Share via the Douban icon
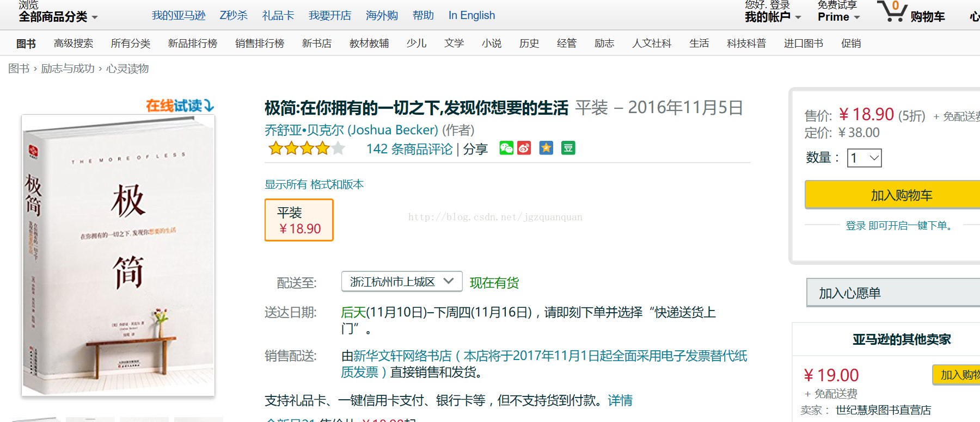Image resolution: width=980 pixels, height=422 pixels. (x=568, y=148)
